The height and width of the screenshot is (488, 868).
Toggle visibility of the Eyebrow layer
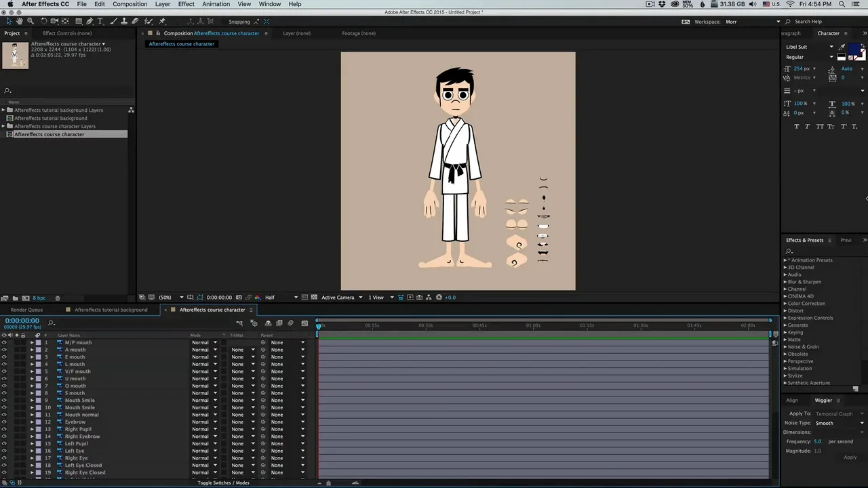(x=4, y=422)
